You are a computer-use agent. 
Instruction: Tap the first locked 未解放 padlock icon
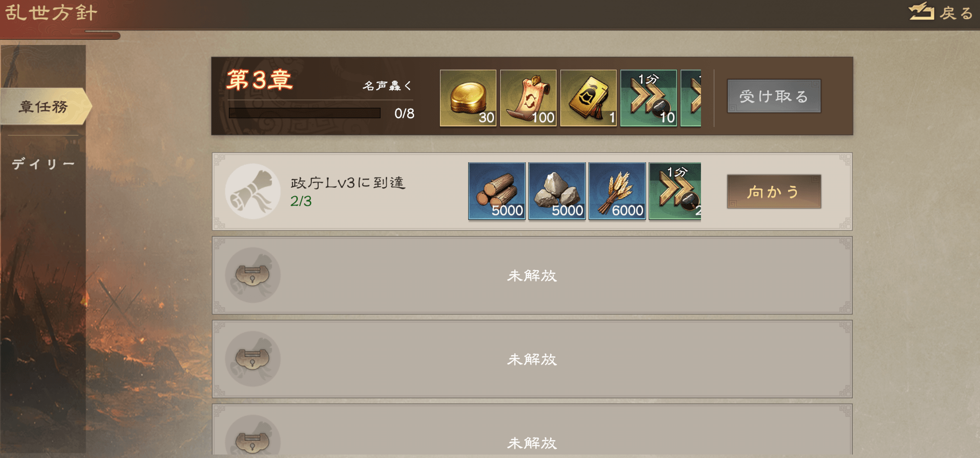252,275
